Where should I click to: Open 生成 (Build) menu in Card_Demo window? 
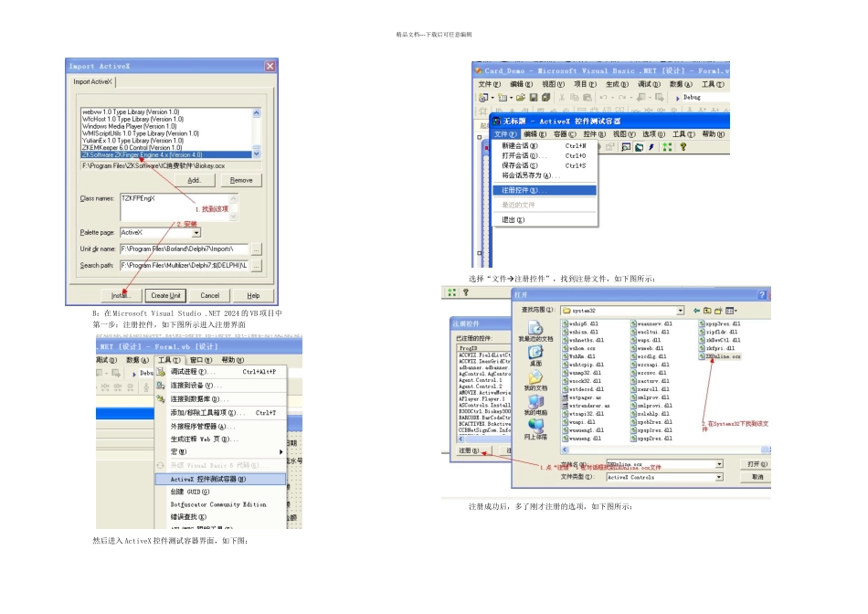tap(617, 84)
